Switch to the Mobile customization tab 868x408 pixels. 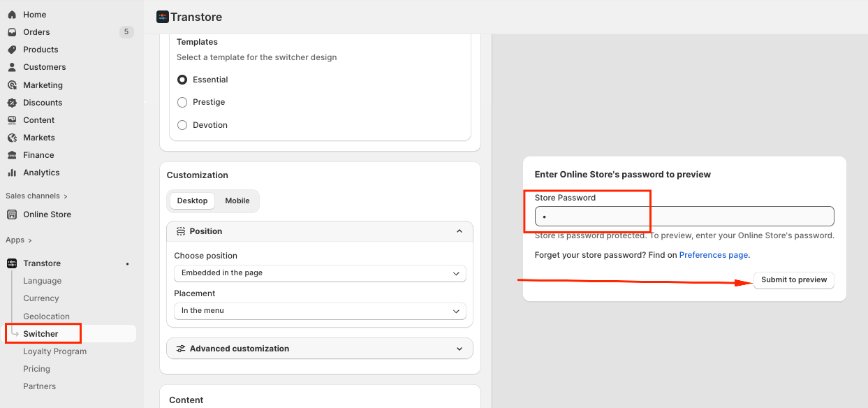pos(237,201)
